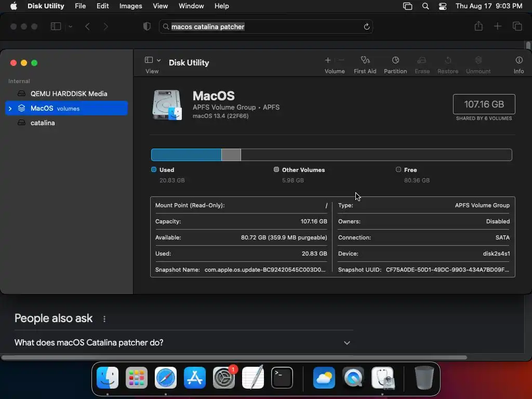The image size is (532, 399).
Task: Open Spotlight search in menu bar
Action: point(425,6)
